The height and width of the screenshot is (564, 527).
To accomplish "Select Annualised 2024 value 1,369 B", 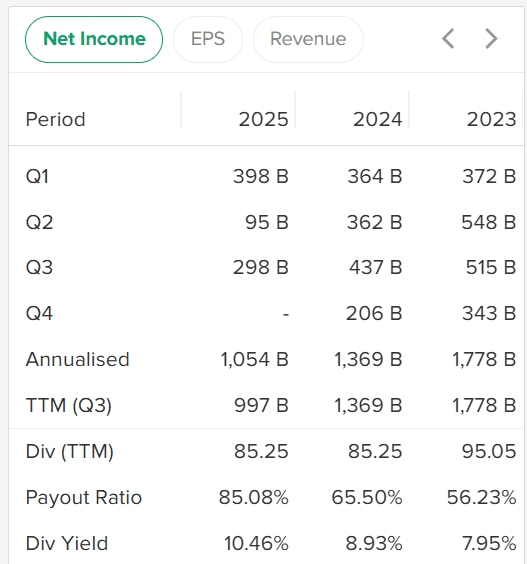I will point(368,359).
